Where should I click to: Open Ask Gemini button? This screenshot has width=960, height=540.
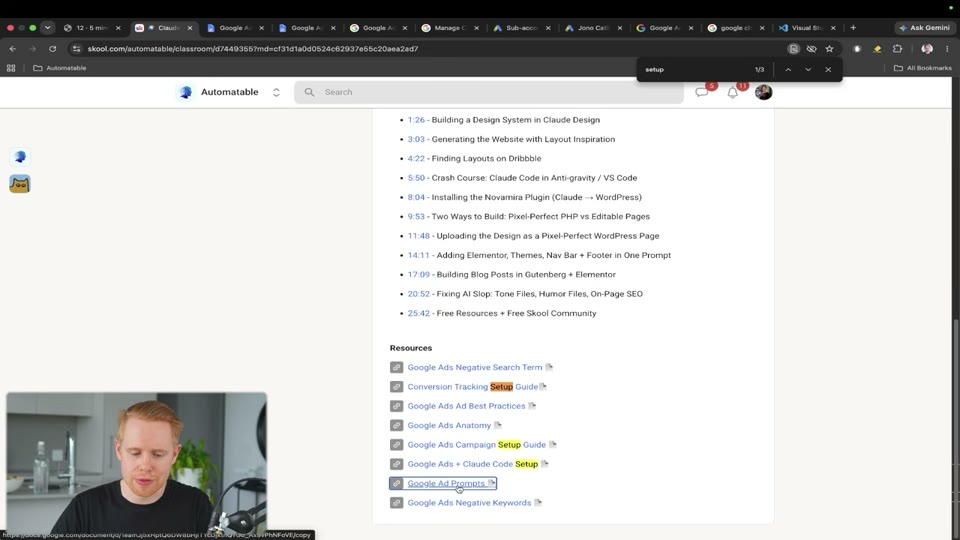924,28
